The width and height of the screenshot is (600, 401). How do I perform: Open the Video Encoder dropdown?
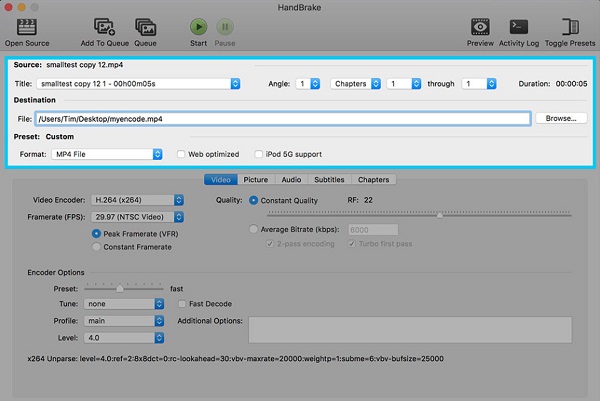[x=137, y=200]
